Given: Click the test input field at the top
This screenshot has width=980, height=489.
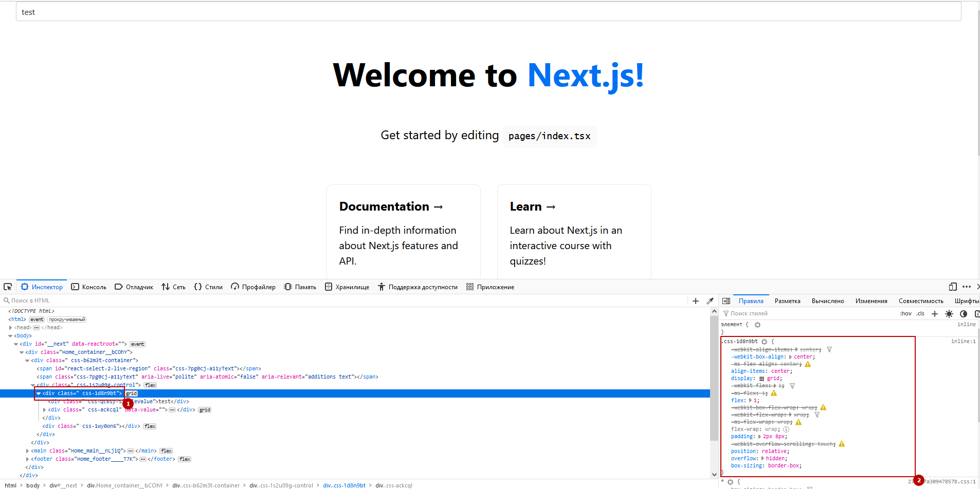Looking at the screenshot, I should click(488, 11).
